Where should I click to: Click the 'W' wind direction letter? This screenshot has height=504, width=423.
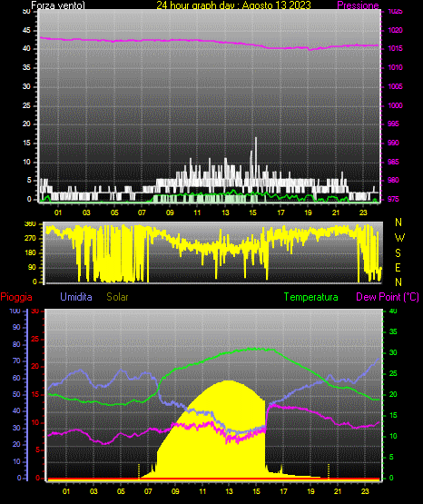[x=399, y=238]
